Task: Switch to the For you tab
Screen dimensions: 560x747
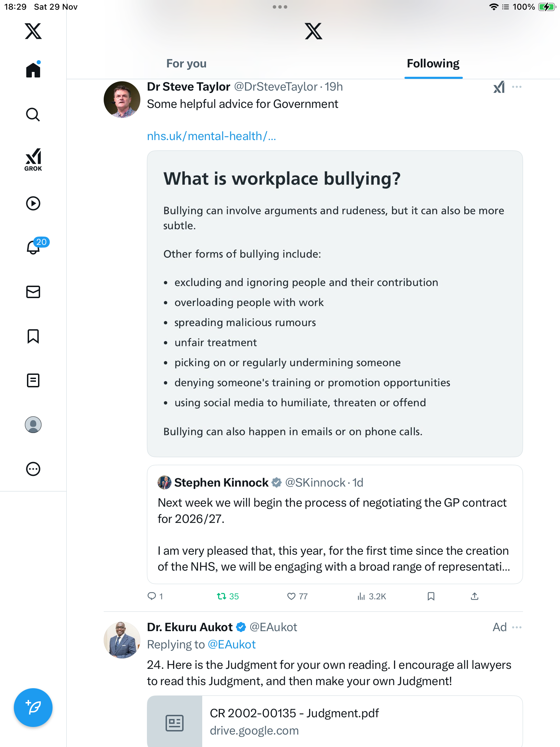Action: click(x=186, y=64)
